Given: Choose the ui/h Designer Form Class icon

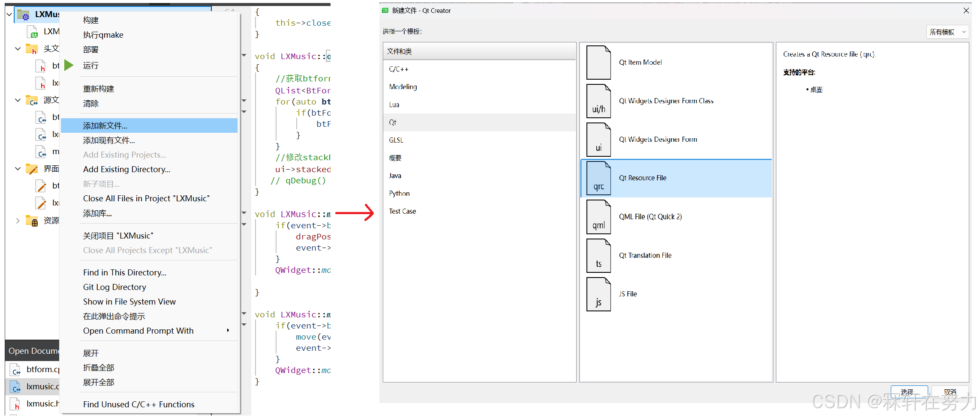Looking at the screenshot, I should [598, 101].
